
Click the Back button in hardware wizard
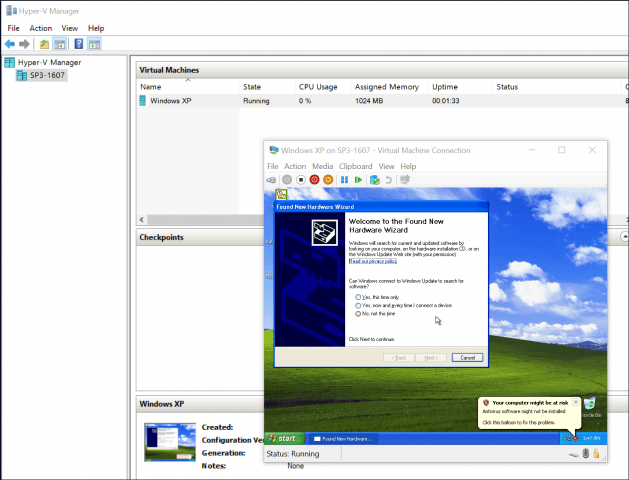399,358
